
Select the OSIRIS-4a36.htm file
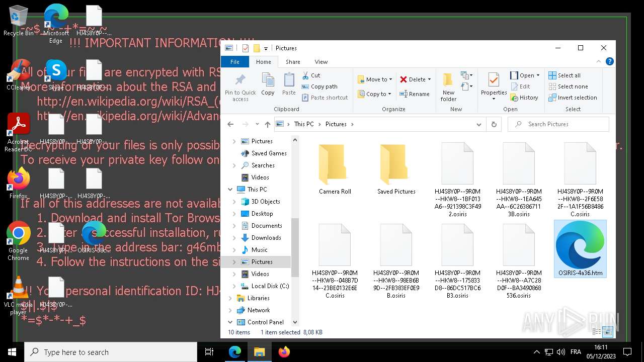(580, 249)
